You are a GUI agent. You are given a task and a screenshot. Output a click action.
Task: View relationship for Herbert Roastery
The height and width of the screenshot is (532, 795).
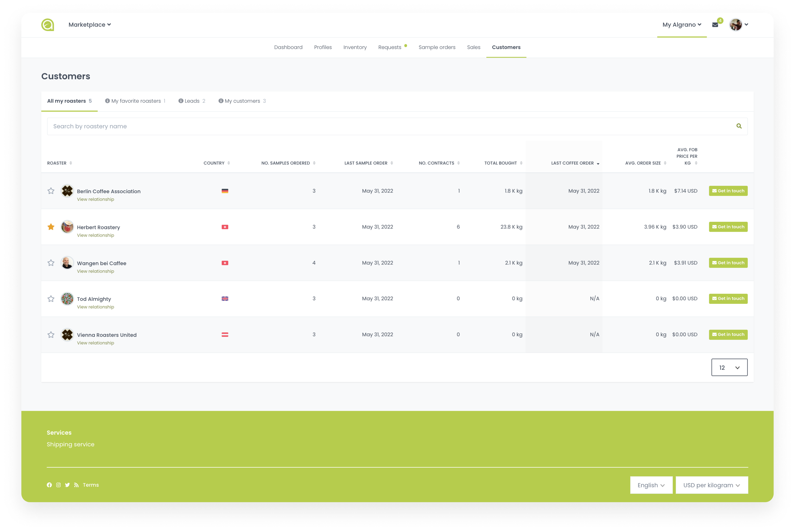pos(95,235)
